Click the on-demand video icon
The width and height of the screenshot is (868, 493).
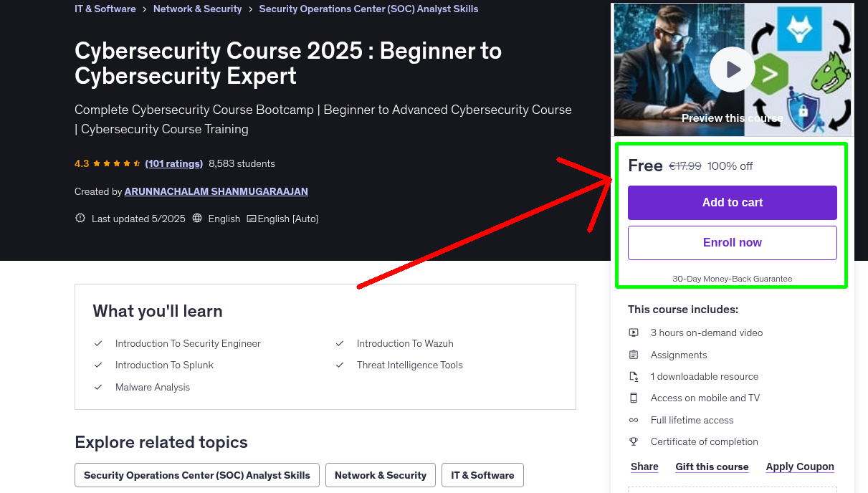634,332
